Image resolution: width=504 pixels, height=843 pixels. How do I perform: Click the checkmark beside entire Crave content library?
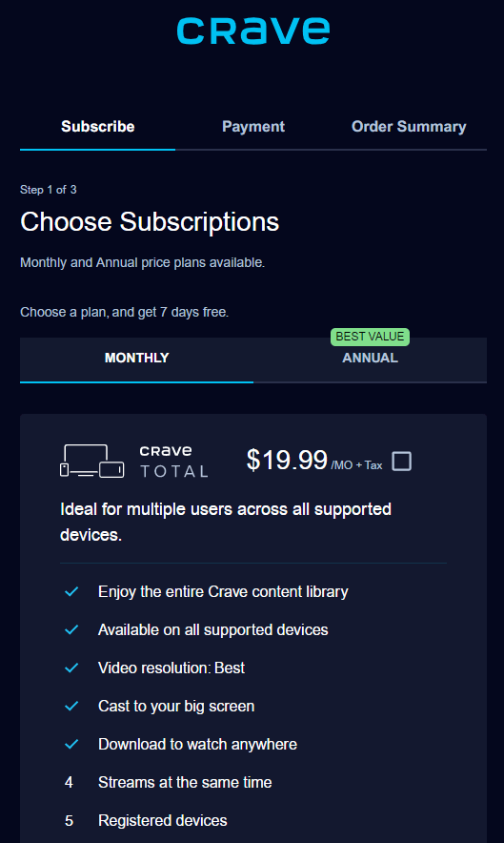tap(71, 591)
